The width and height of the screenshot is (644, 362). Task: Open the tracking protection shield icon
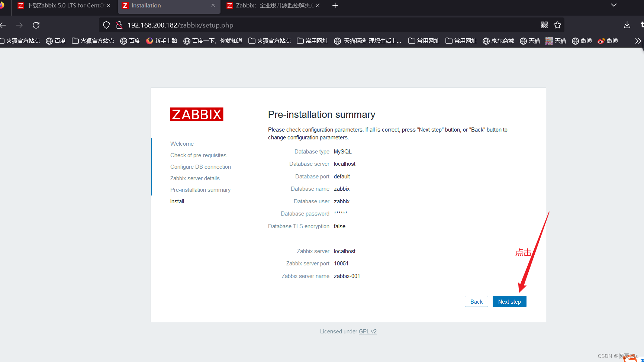[106, 25]
